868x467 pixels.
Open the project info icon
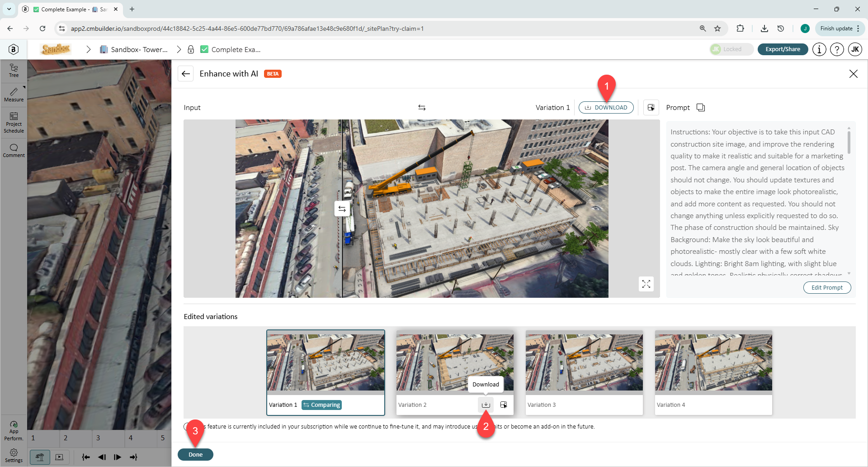(x=819, y=49)
